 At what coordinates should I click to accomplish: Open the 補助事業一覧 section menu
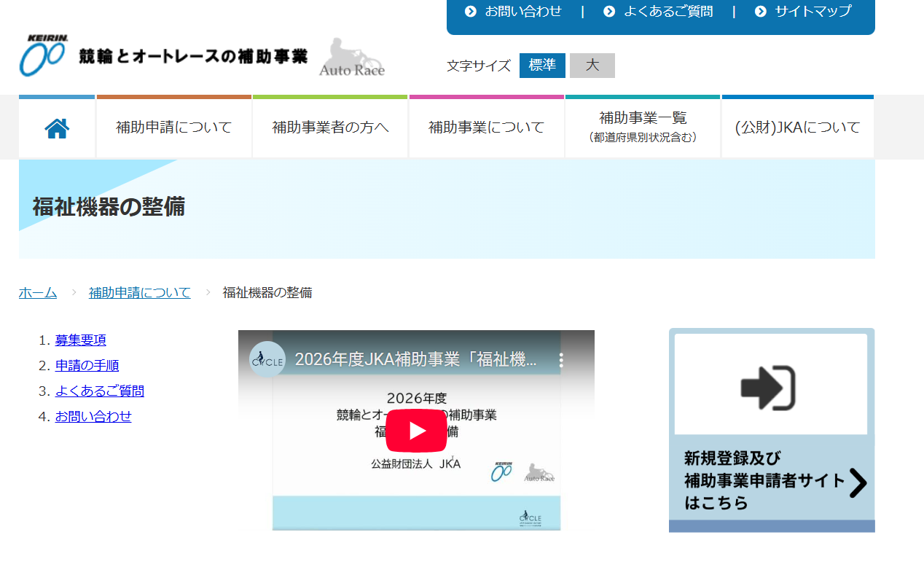(x=641, y=126)
